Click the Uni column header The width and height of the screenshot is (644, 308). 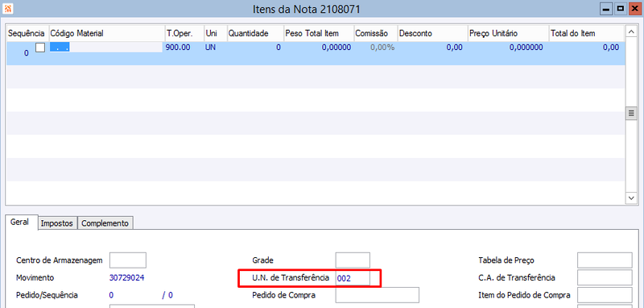click(x=215, y=33)
